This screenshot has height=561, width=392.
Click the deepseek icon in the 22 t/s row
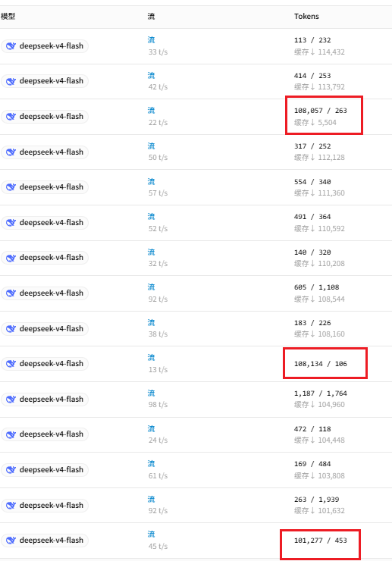[11, 117]
